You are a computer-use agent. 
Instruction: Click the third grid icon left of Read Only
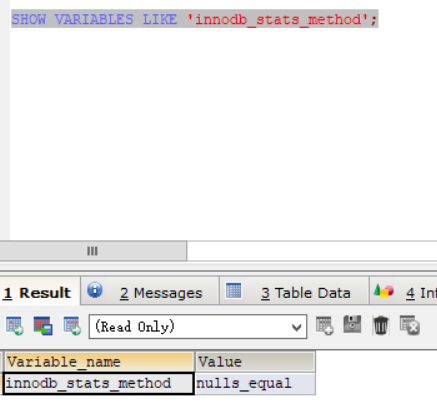(72, 325)
